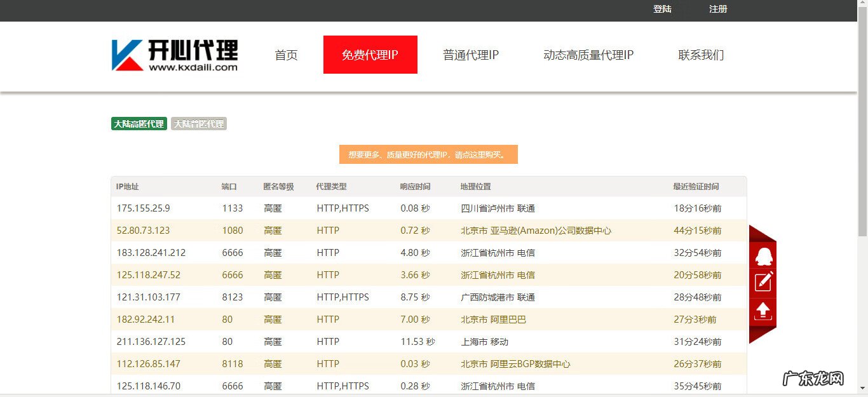868x397 pixels.
Task: Click the pencil feedback icon on red sidebar
Action: coord(763,281)
